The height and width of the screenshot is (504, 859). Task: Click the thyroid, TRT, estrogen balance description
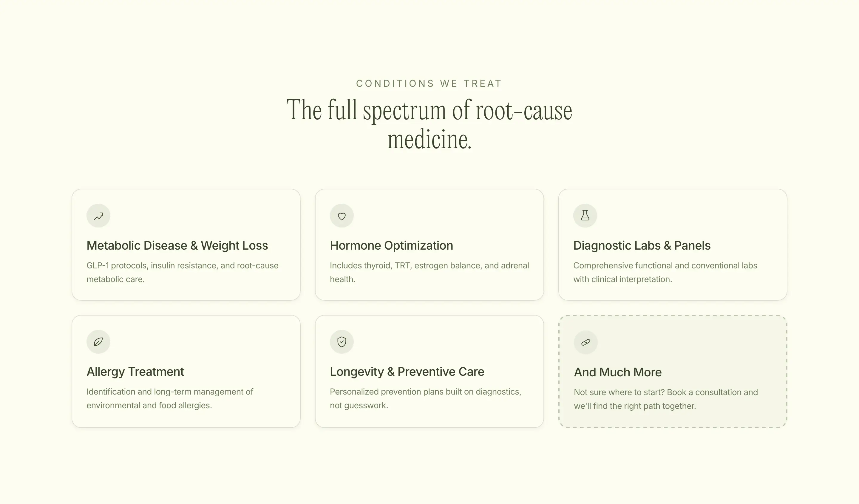click(x=429, y=272)
